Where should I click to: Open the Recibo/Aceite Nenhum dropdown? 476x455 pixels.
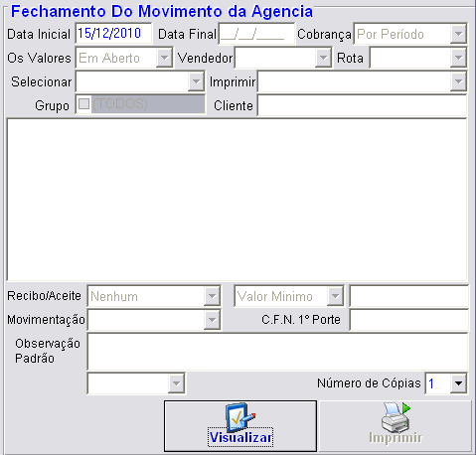(x=212, y=296)
